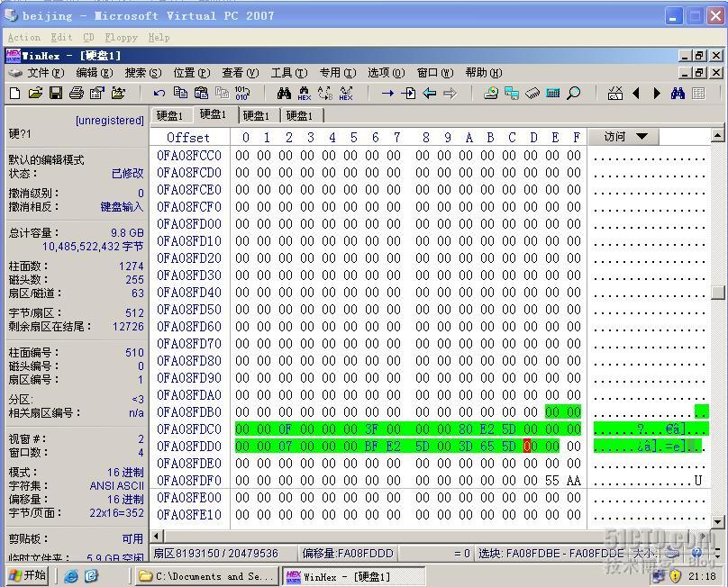Click the Offset column header
The height and width of the screenshot is (587, 728).
pyautogui.click(x=188, y=138)
